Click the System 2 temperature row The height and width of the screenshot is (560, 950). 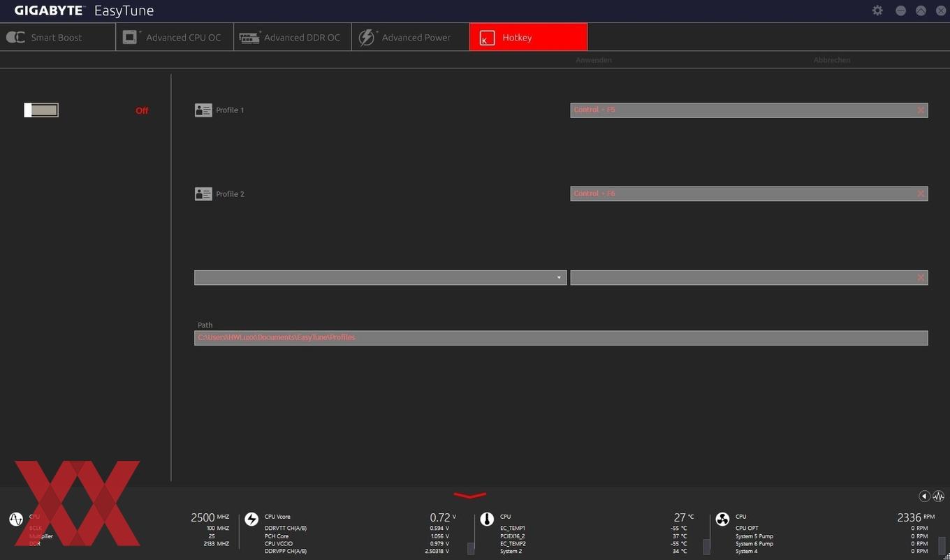pos(593,552)
